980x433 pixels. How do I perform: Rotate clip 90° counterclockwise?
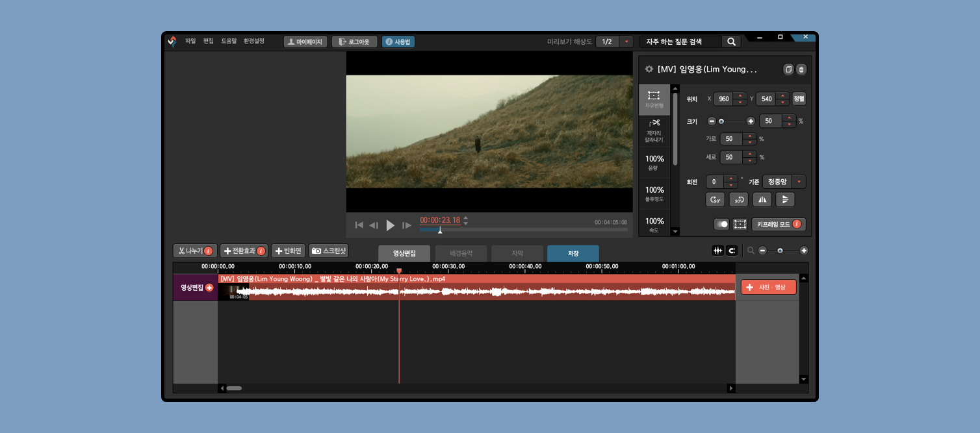738,199
